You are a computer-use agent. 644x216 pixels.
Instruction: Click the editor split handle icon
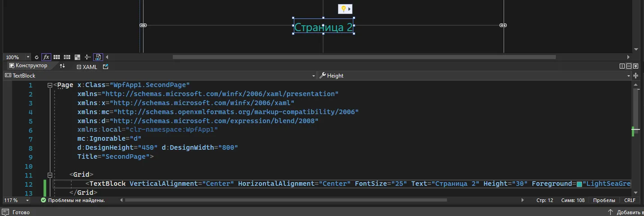pos(635,76)
